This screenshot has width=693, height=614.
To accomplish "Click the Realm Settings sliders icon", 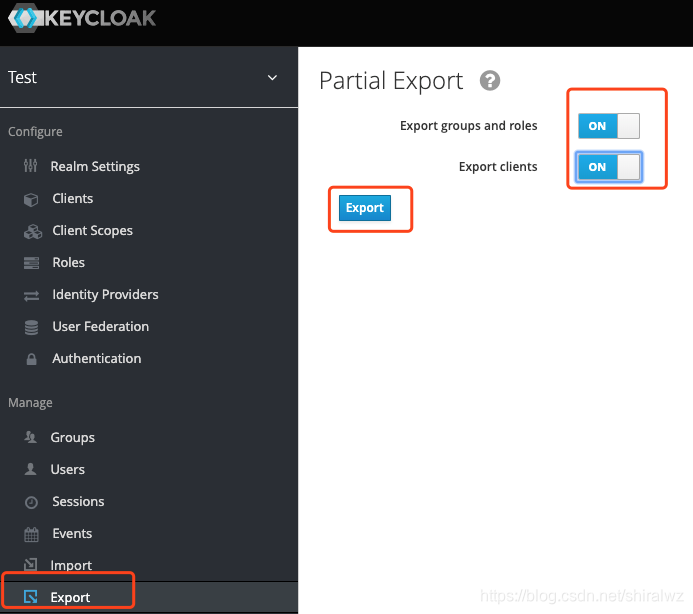I will (x=30, y=166).
